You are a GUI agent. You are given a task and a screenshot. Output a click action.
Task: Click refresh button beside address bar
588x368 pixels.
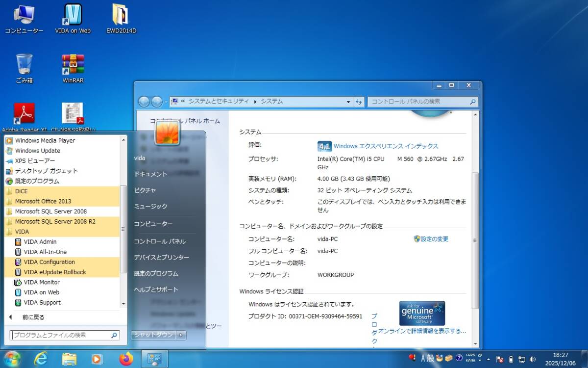coord(359,102)
